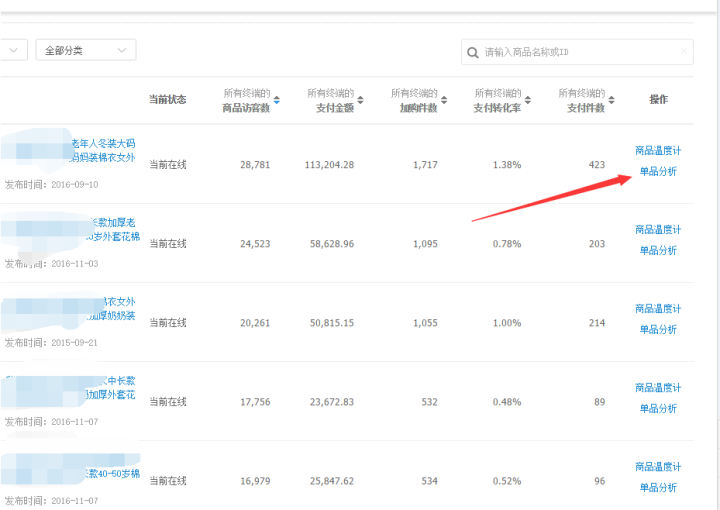The image size is (720, 510).
Task: Open the 全部分类 category dropdown
Action: click(x=85, y=50)
